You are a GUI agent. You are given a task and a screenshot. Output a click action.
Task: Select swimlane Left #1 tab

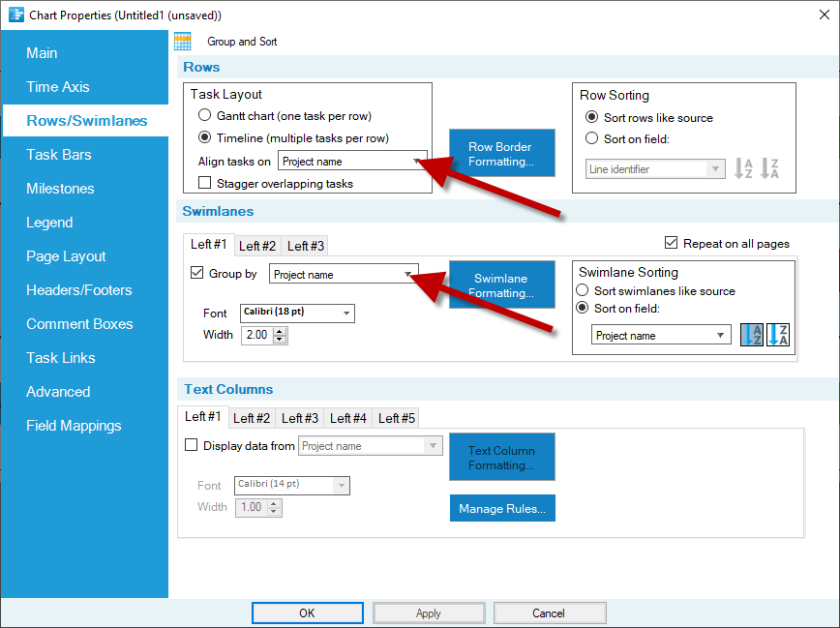208,245
